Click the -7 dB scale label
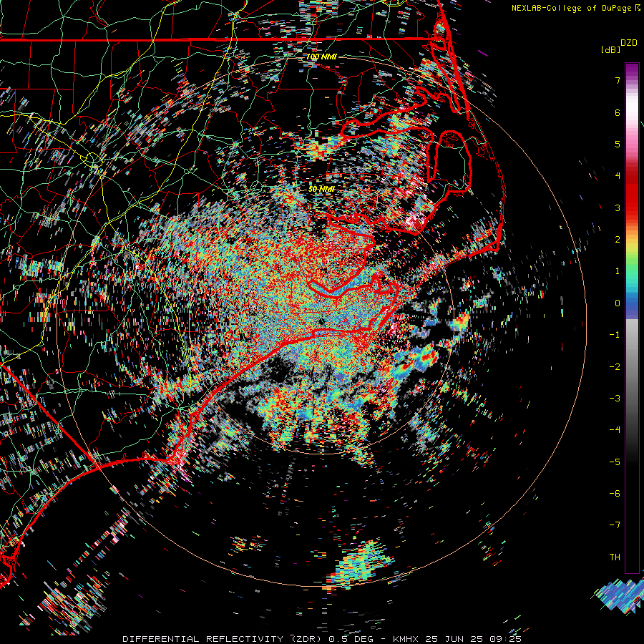Screen dimensions: 644x644 (x=615, y=525)
